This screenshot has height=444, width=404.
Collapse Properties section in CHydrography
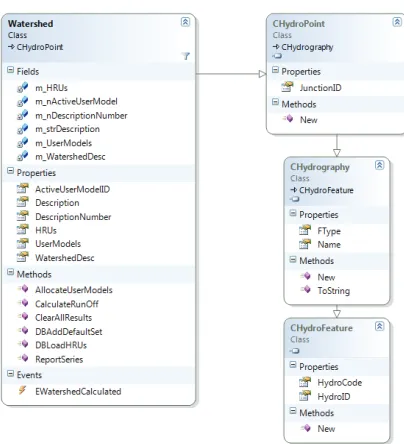[293, 213]
